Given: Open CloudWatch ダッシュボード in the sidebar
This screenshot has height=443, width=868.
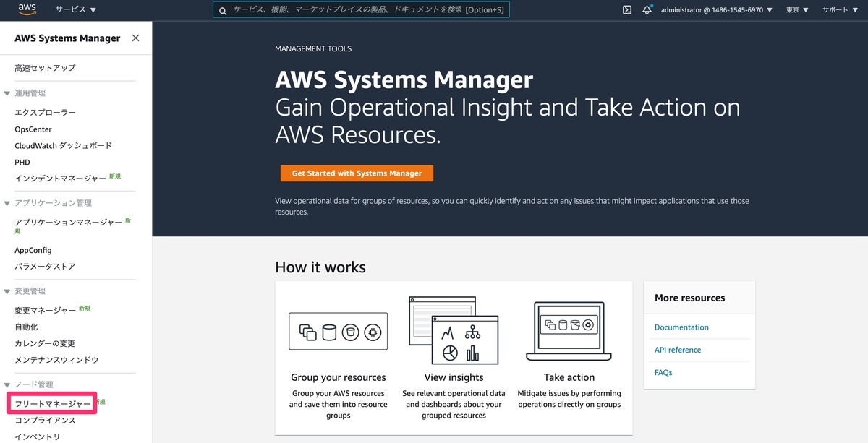Looking at the screenshot, I should pyautogui.click(x=63, y=145).
